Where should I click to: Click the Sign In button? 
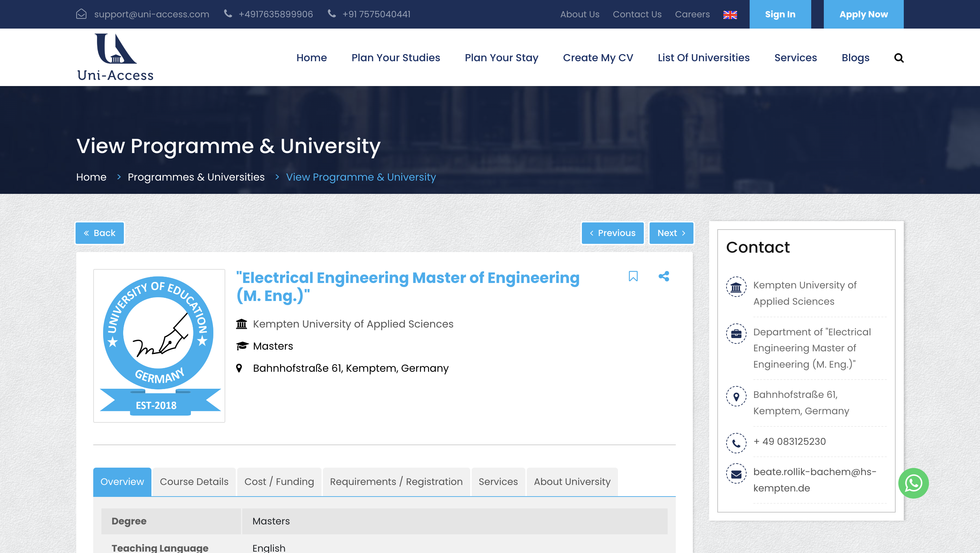pyautogui.click(x=780, y=14)
